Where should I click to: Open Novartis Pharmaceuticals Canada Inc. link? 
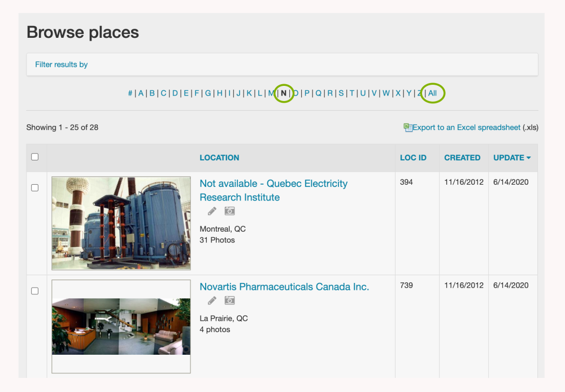[x=284, y=287]
